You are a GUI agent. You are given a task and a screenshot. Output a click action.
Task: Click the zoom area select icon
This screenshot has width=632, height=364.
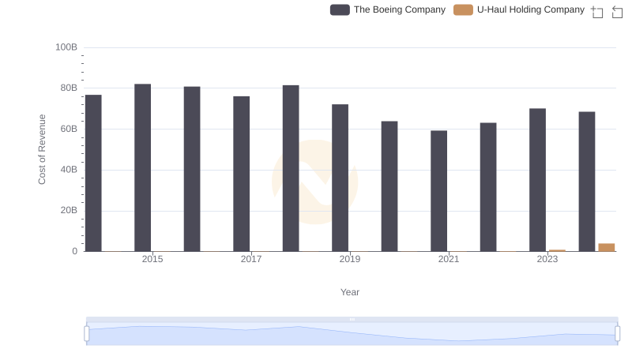(x=597, y=12)
